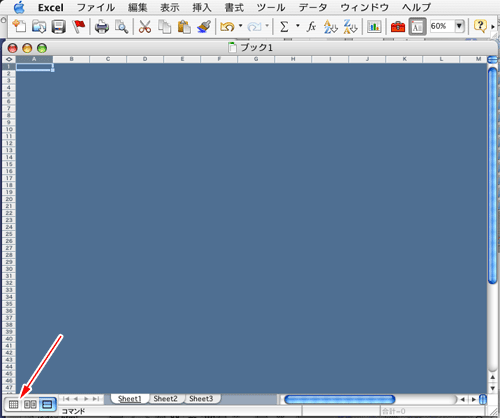500x418 pixels.
Task: Open the red Toolbox icon
Action: (398, 27)
